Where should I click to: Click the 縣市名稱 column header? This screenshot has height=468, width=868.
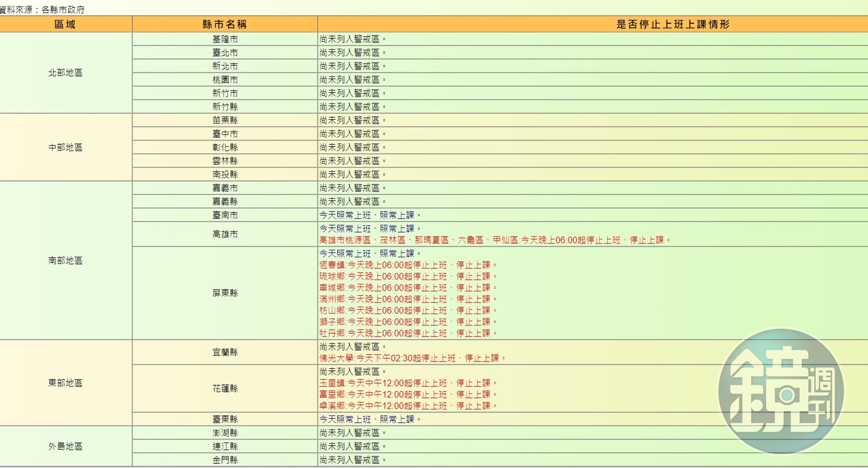(x=225, y=24)
